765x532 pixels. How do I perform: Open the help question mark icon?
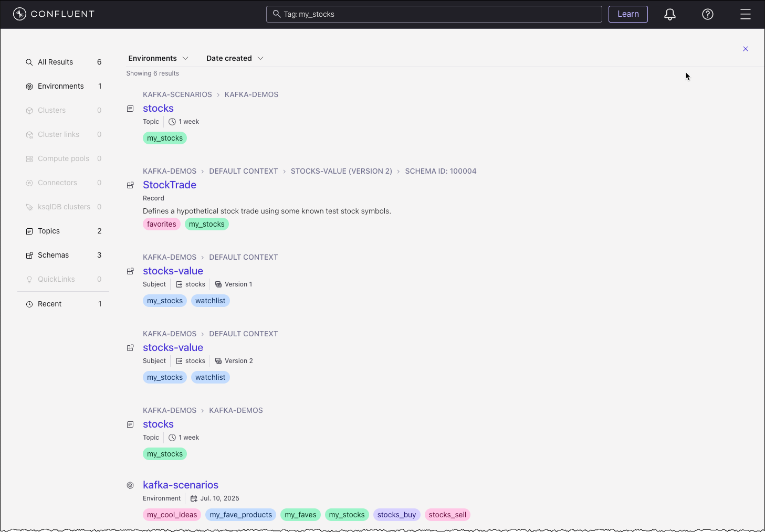[x=707, y=14]
